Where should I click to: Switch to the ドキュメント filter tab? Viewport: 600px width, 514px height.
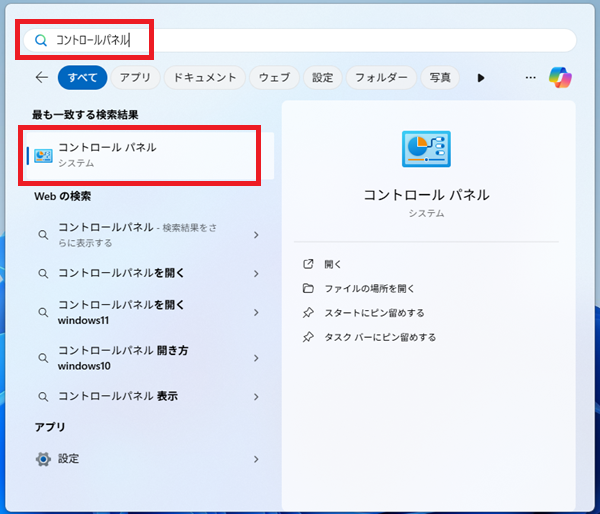pyautogui.click(x=205, y=78)
